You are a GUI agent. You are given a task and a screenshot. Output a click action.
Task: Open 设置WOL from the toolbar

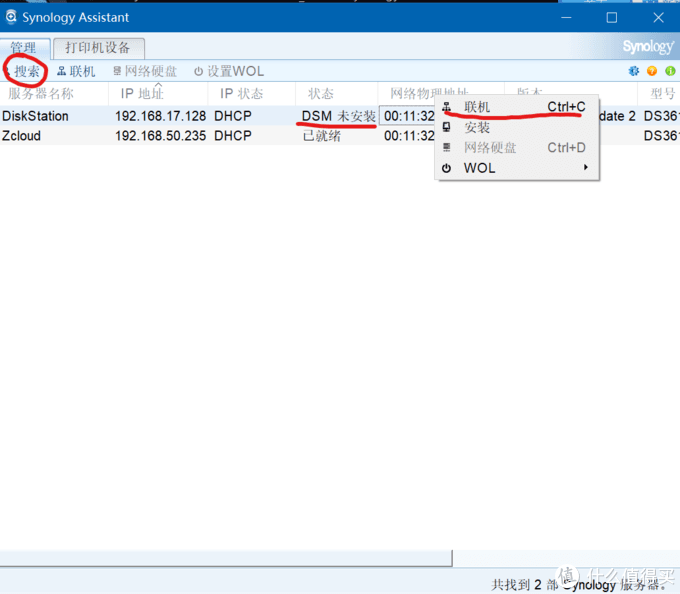point(229,71)
